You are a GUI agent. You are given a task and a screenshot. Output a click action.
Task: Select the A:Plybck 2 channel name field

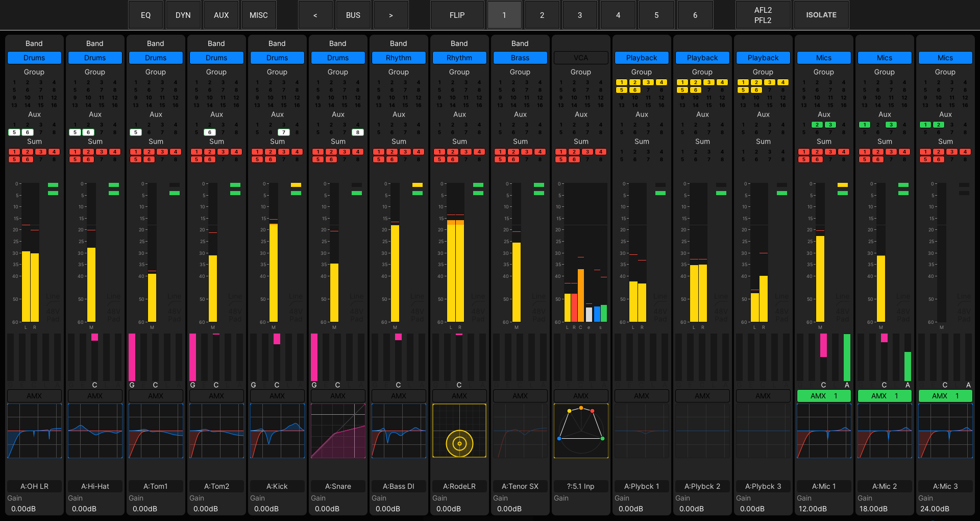(702, 486)
